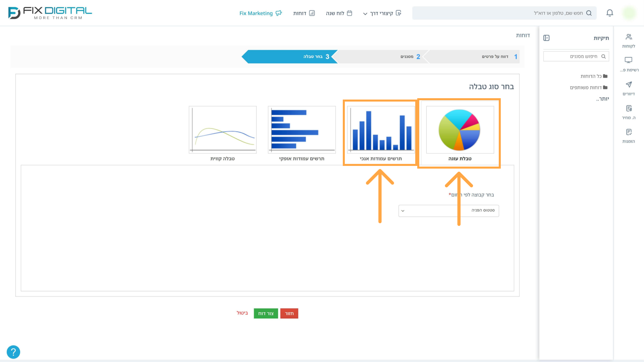
Task: Expand the יותר.. more folders link
Action: 602,99
